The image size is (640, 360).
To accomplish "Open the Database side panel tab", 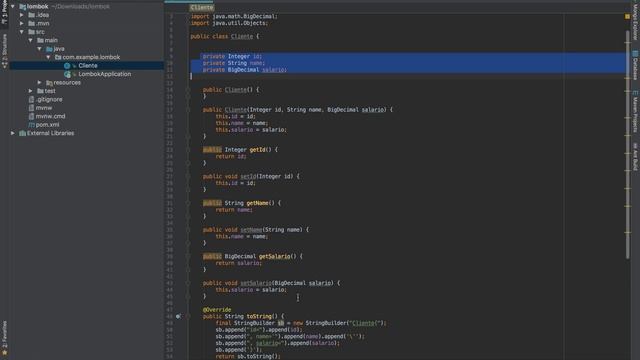I will pyautogui.click(x=635, y=65).
